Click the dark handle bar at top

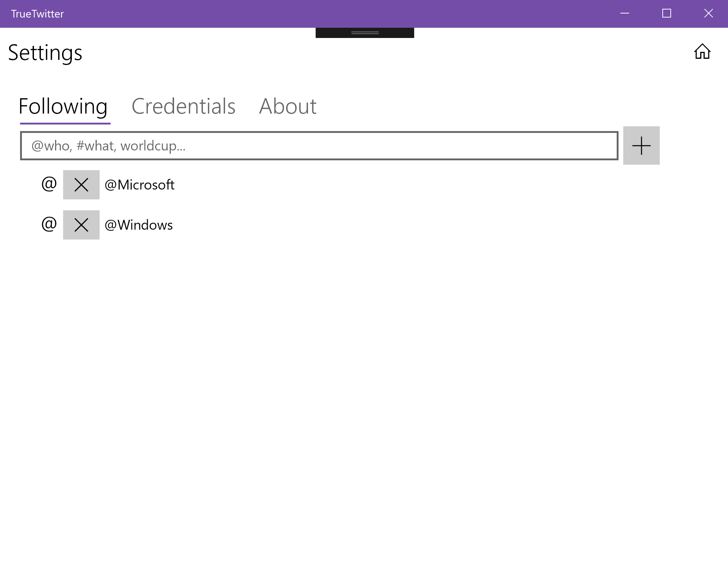click(365, 33)
